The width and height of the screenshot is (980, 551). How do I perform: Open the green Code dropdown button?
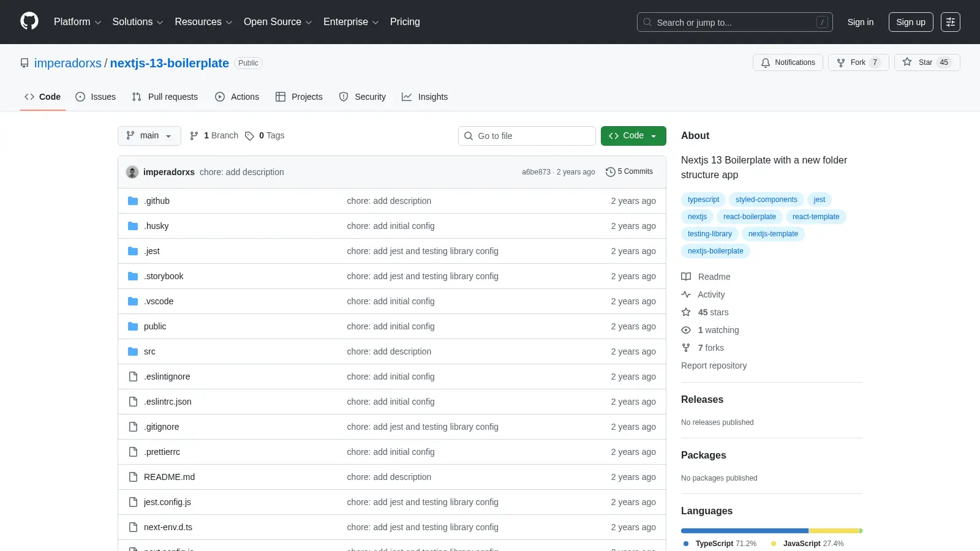coord(633,136)
